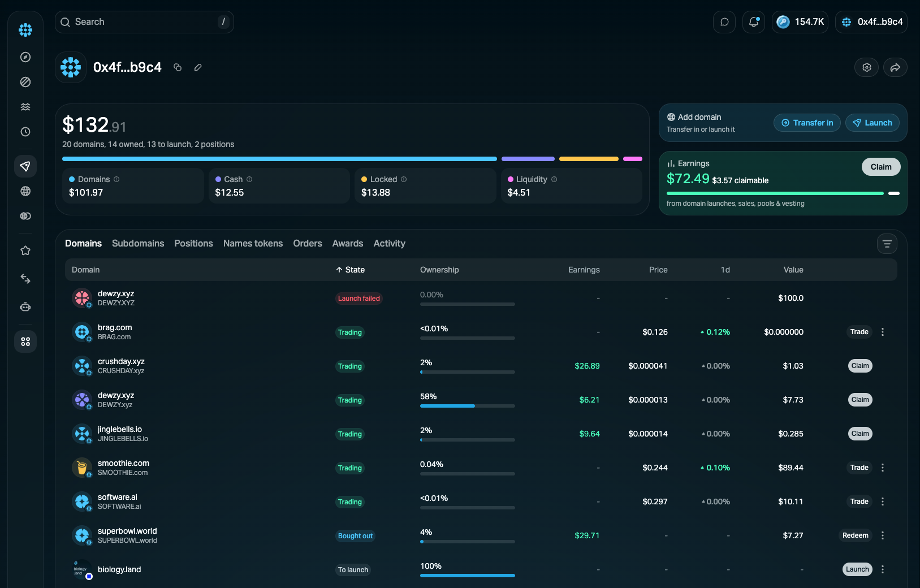Click the Launch failed status badge
920x588 pixels.
[359, 299]
